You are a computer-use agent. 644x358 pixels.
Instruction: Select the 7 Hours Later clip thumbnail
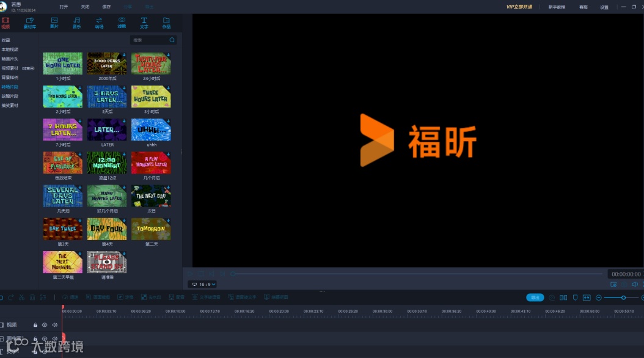pyautogui.click(x=62, y=130)
